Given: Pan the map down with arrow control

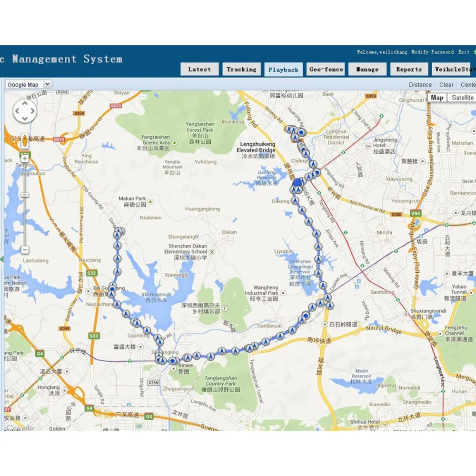Looking at the screenshot, I should pos(25,119).
